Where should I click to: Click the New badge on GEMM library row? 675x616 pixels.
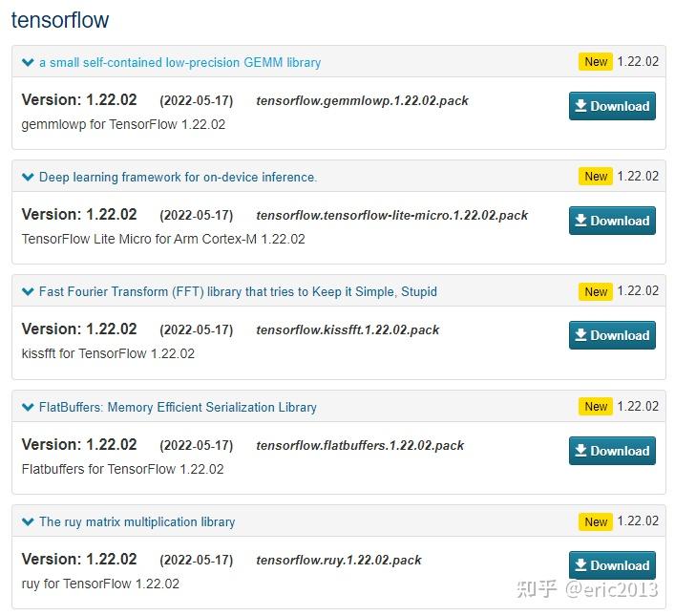(x=596, y=62)
